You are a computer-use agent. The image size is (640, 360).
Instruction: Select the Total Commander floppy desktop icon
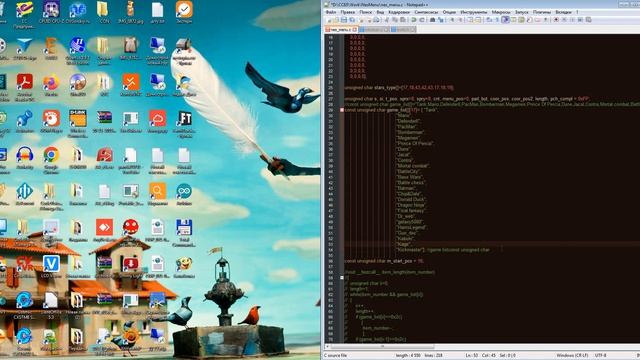184,233
